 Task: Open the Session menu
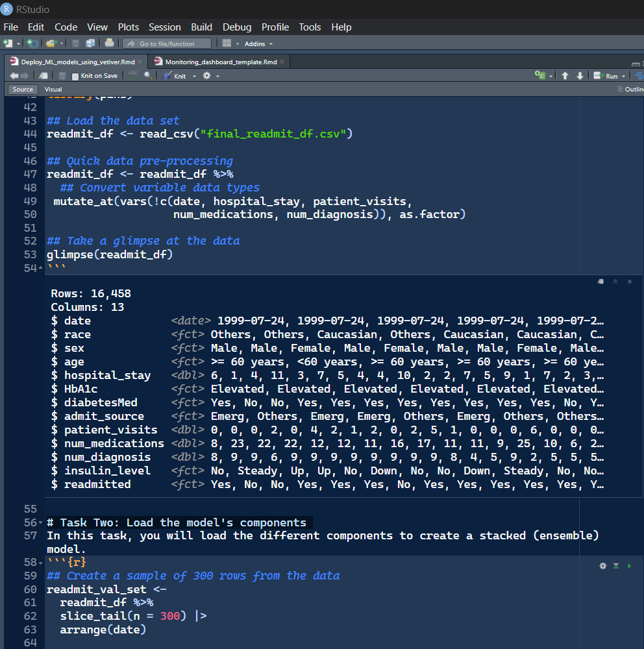click(165, 27)
